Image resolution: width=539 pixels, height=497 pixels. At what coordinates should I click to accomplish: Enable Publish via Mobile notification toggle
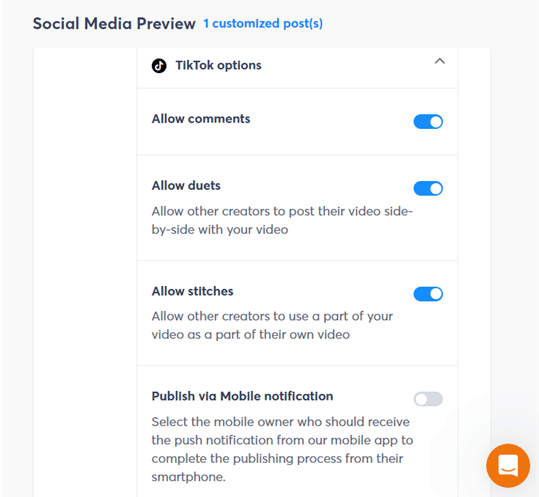click(428, 399)
